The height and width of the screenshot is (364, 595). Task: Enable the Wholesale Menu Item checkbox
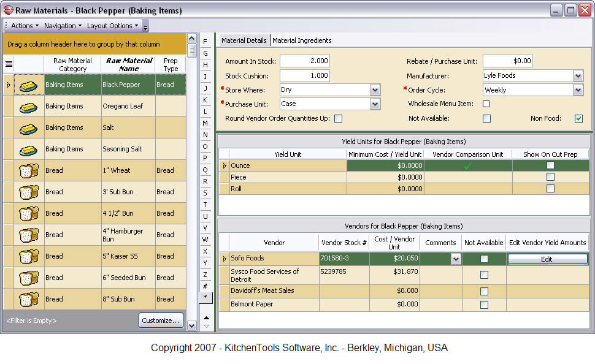[x=486, y=104]
